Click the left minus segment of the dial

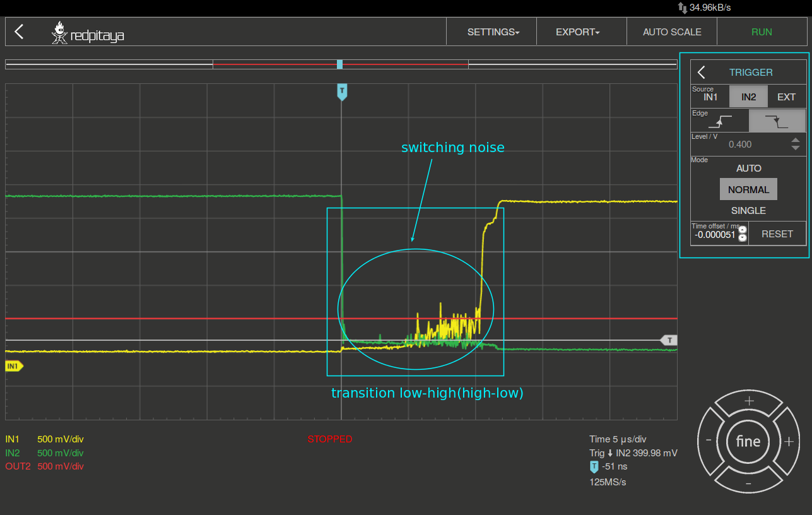tap(709, 441)
